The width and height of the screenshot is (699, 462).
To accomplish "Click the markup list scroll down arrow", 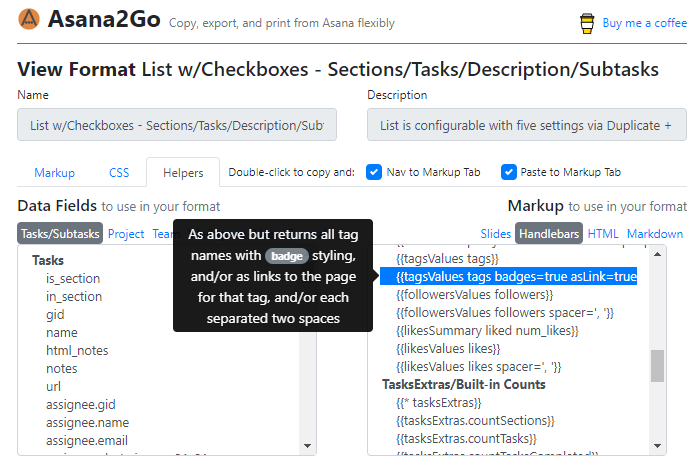I will coord(657,446).
